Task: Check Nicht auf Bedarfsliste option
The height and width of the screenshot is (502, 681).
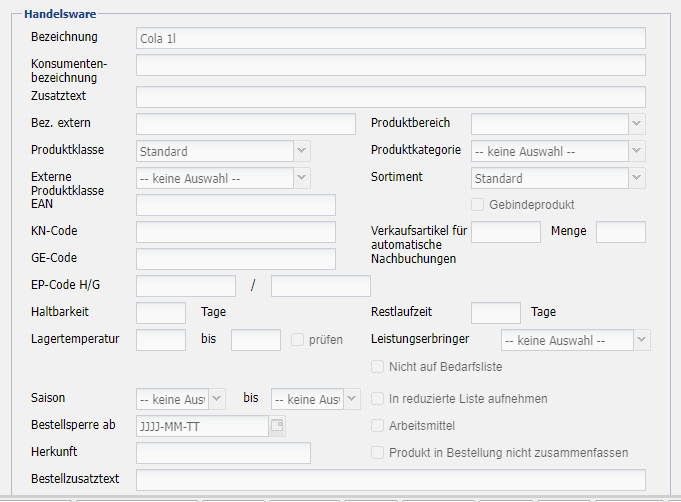Action: [x=378, y=367]
